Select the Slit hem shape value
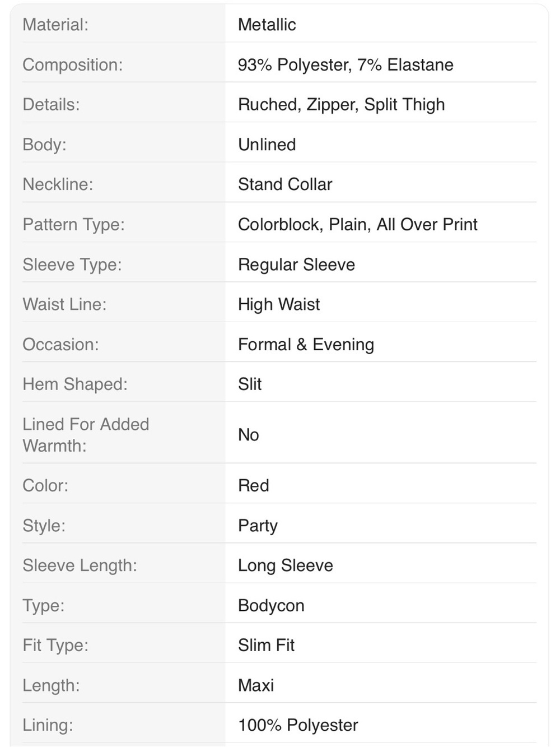This screenshot has height=747, width=560. coord(250,384)
